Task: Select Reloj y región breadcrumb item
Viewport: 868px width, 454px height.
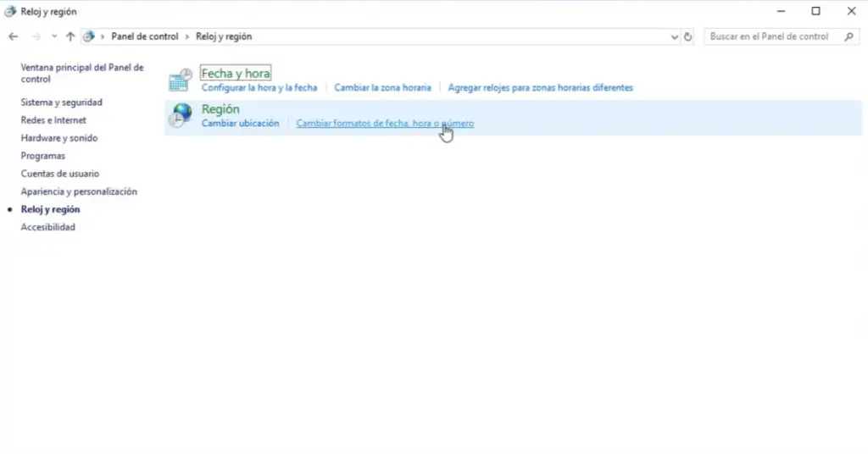Action: tap(224, 36)
